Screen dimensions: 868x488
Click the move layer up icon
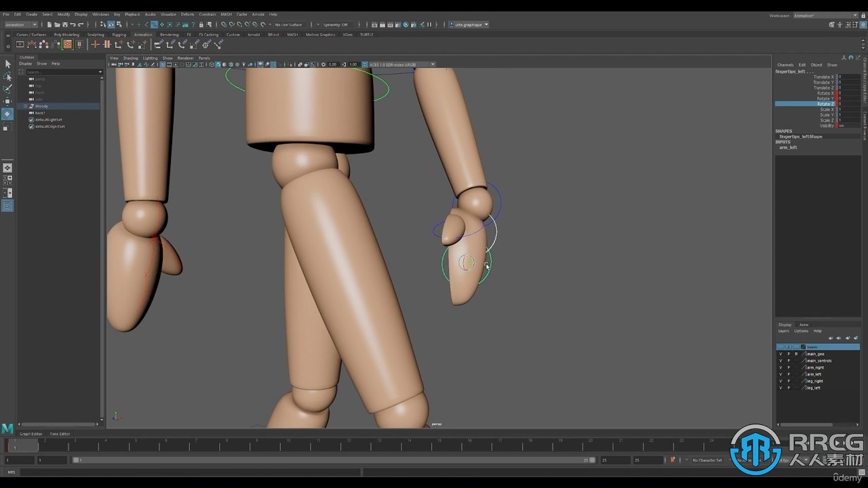coord(831,338)
